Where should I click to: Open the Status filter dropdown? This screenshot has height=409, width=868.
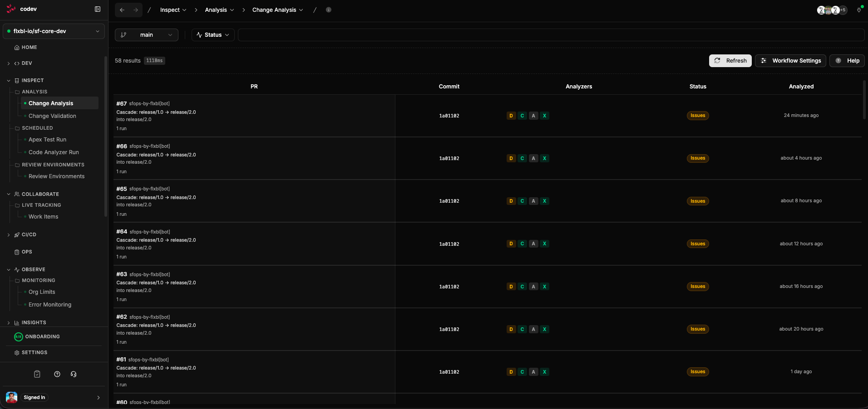point(212,35)
